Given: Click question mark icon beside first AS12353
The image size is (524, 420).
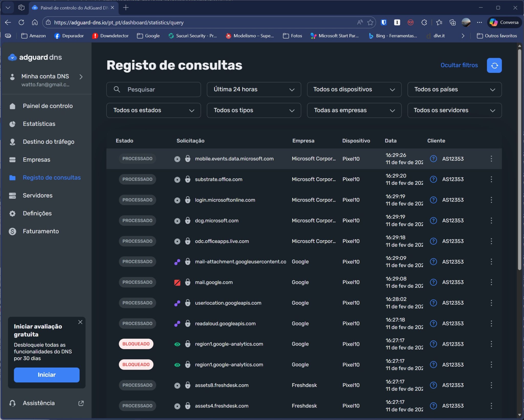Looking at the screenshot, I should coord(433,159).
